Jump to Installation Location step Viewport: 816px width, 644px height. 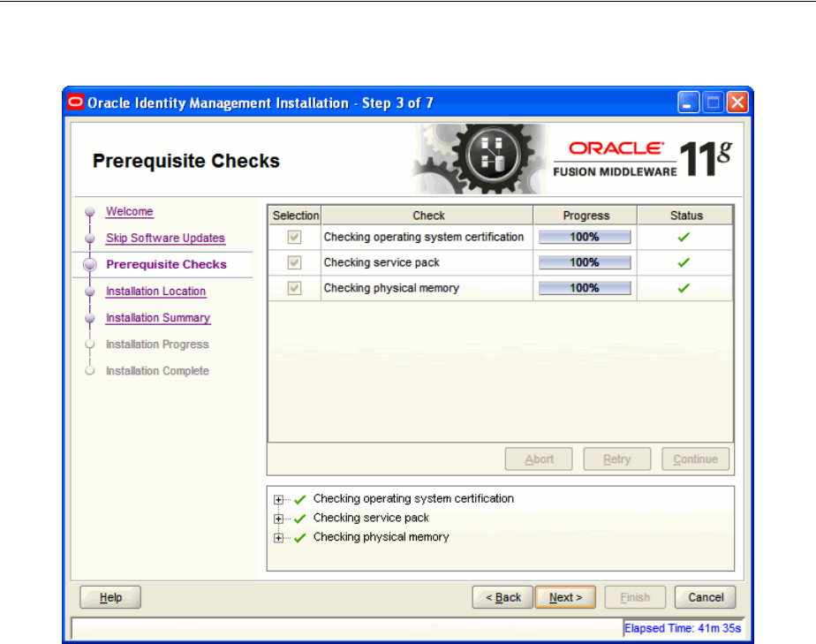click(156, 291)
